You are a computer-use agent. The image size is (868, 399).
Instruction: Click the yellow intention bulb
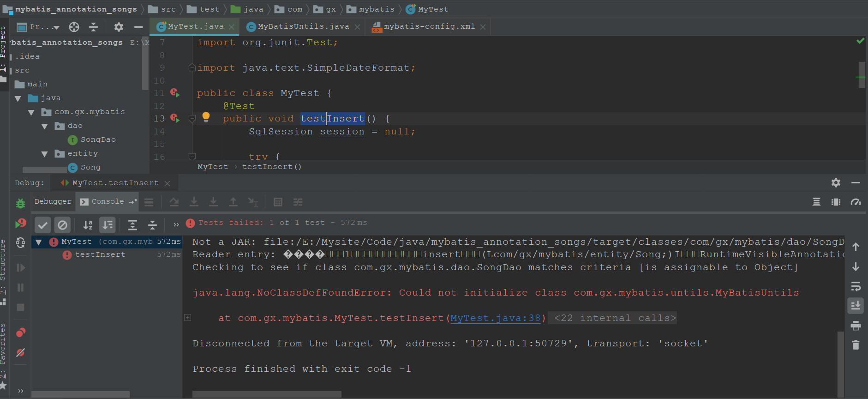pyautogui.click(x=206, y=117)
